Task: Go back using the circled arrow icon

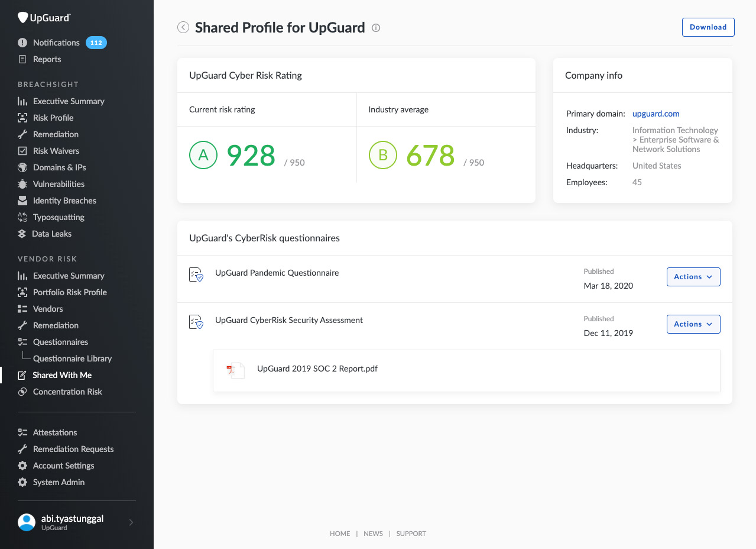Action: (183, 27)
